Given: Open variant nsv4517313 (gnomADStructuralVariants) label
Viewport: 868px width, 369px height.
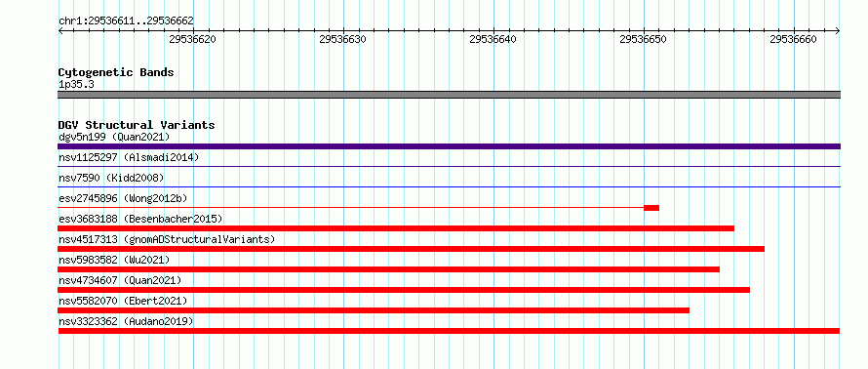Looking at the screenshot, I should [167, 239].
